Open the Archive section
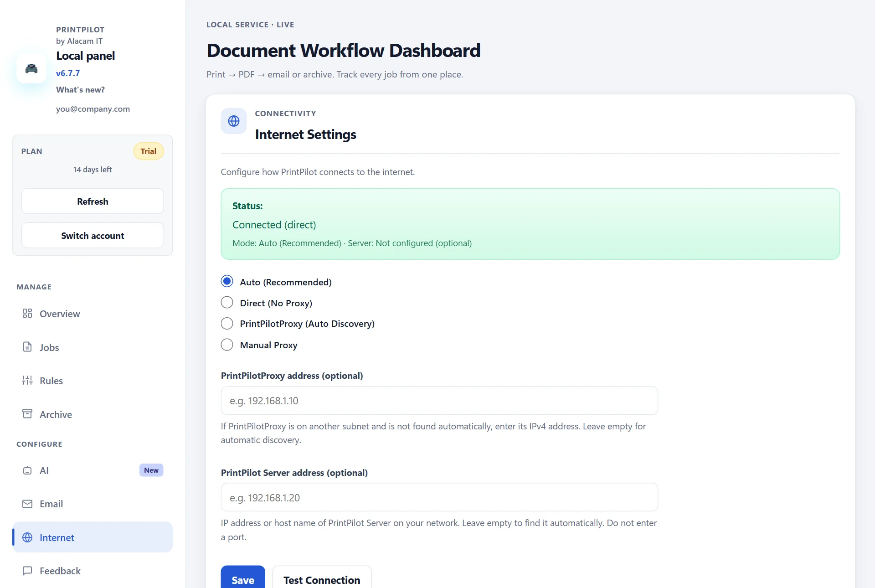The image size is (875, 588). click(x=93, y=414)
